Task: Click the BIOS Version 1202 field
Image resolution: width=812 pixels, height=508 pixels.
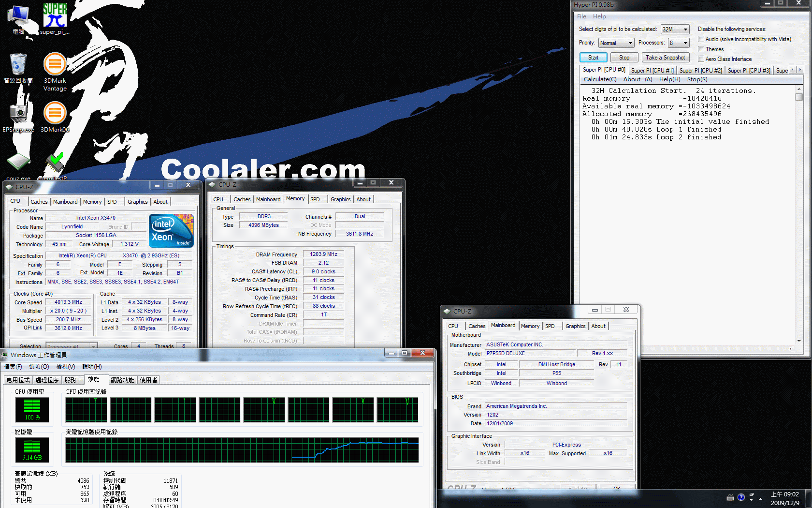Action: [x=556, y=415]
